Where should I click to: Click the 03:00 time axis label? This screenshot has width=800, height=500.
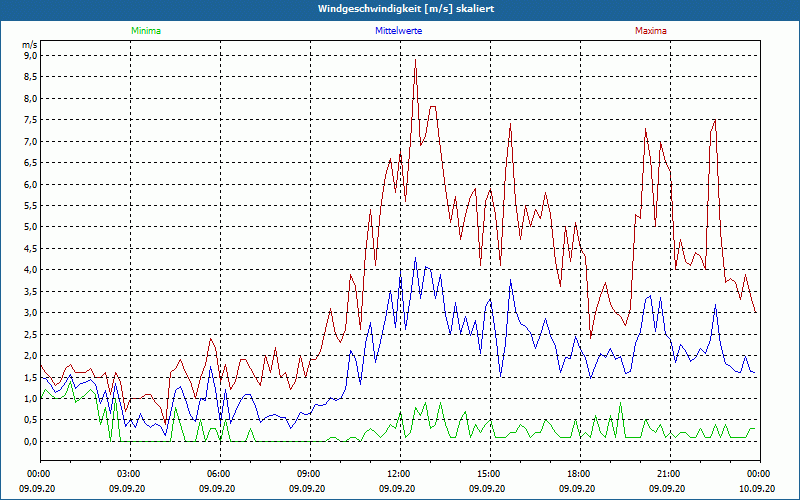[x=131, y=474]
